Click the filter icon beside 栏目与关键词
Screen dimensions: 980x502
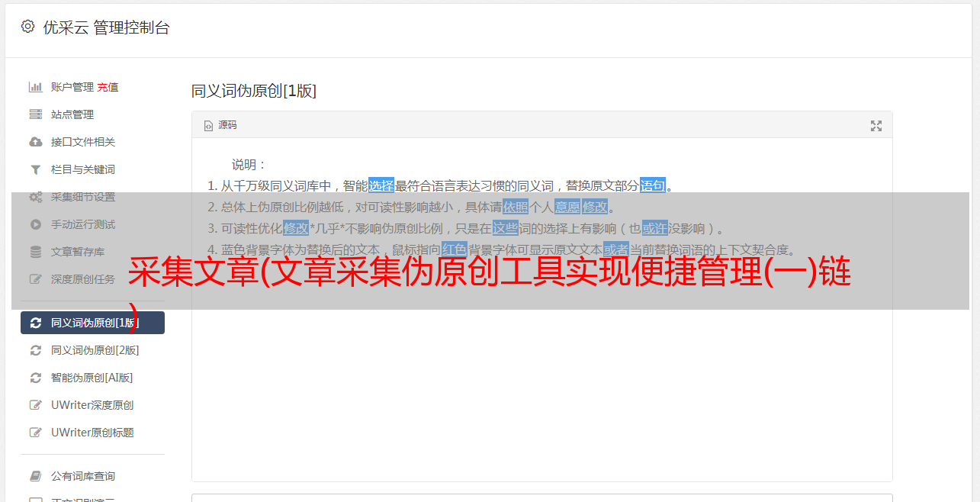coord(35,169)
